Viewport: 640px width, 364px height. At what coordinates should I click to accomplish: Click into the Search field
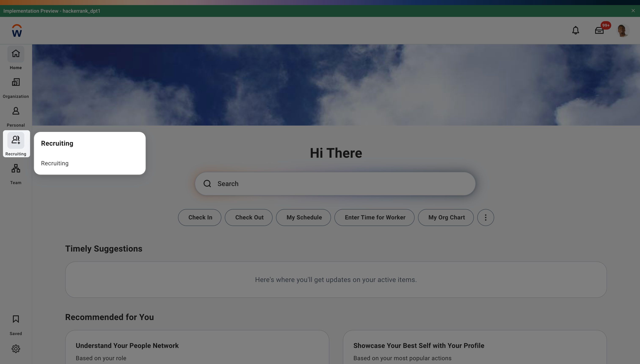tap(335, 183)
